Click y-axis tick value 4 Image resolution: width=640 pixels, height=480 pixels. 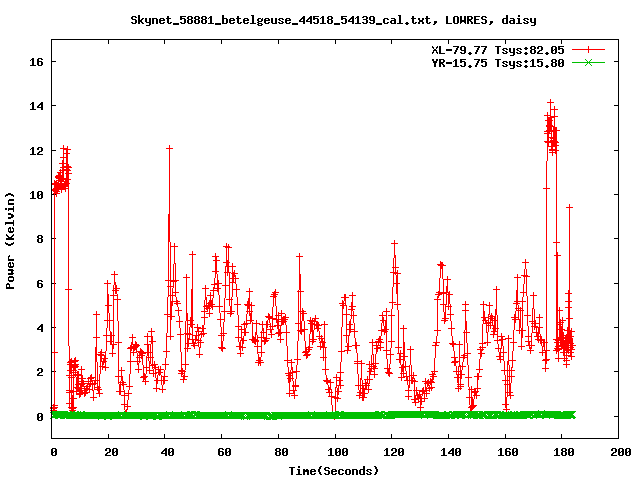pos(40,328)
